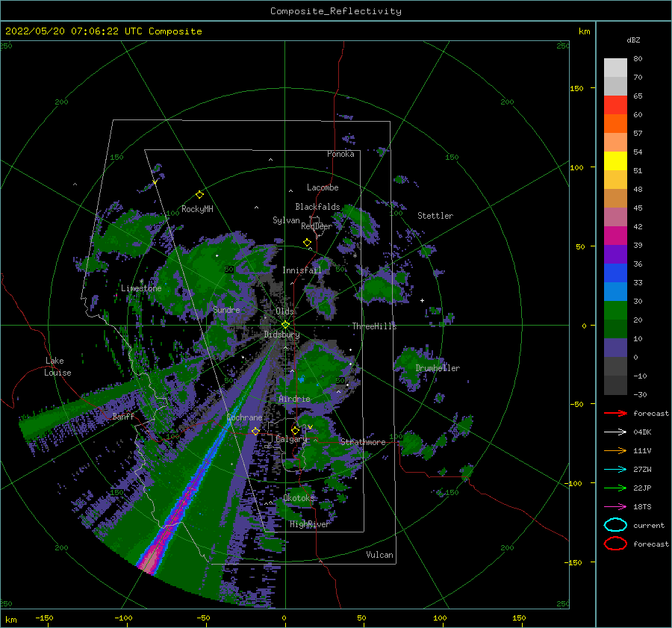The height and width of the screenshot is (628, 672).
Task: Click the dark gray -10 dBZ swatch
Action: pos(615,385)
